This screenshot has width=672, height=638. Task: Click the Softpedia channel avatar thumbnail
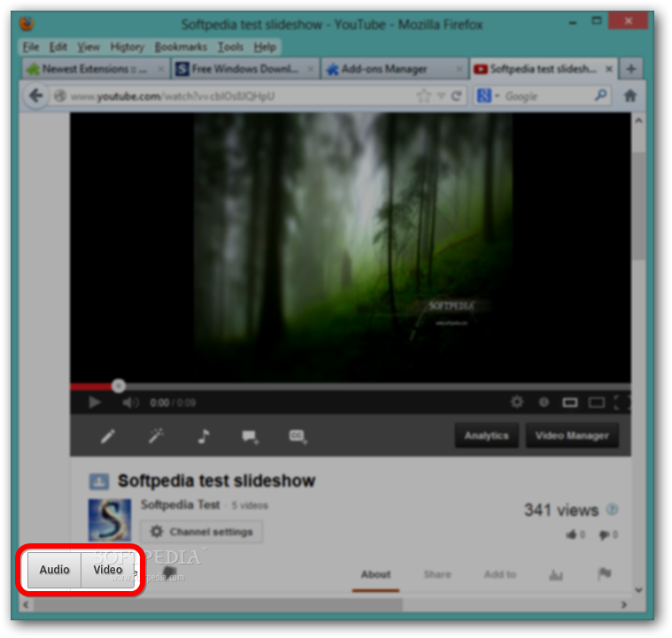coord(110,519)
